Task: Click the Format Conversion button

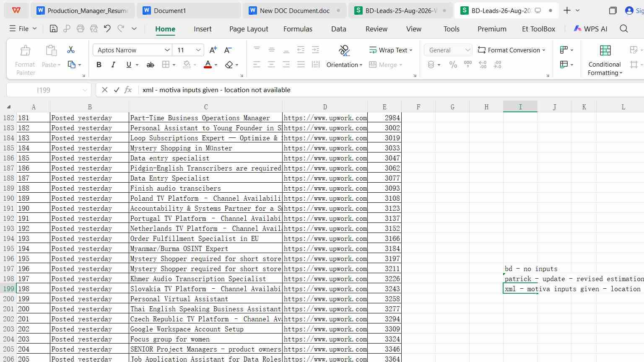Action: click(x=512, y=50)
